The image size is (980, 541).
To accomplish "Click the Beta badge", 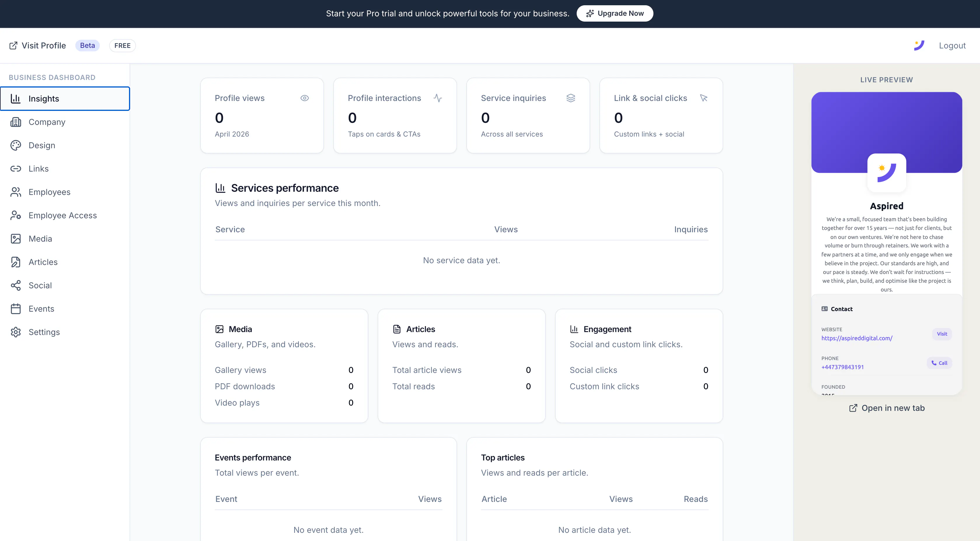I will (x=88, y=46).
